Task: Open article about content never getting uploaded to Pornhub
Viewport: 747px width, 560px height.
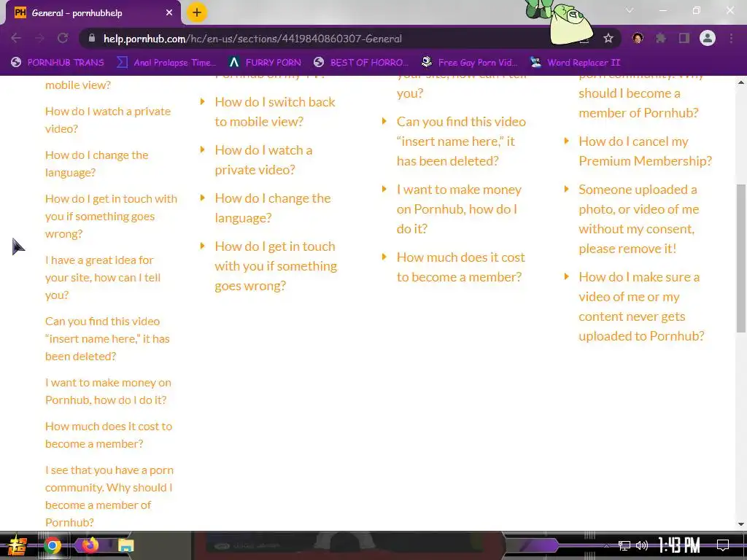Action: coord(641,307)
